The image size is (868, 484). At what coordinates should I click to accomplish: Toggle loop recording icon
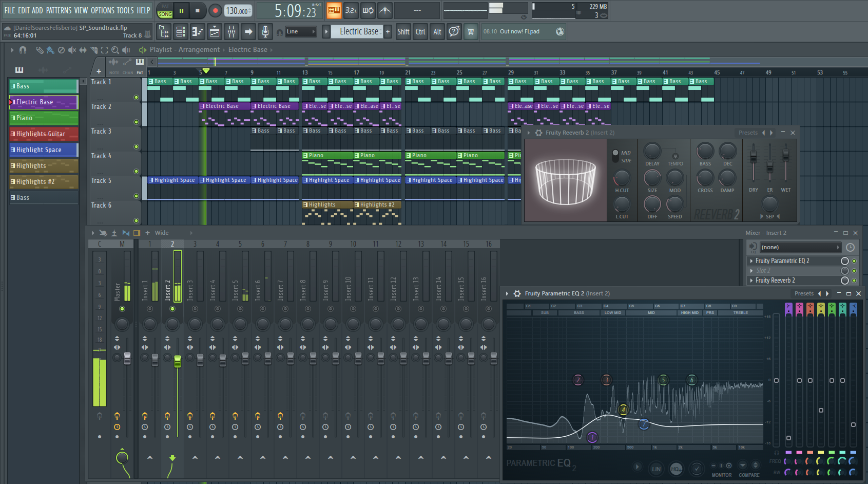click(x=368, y=10)
